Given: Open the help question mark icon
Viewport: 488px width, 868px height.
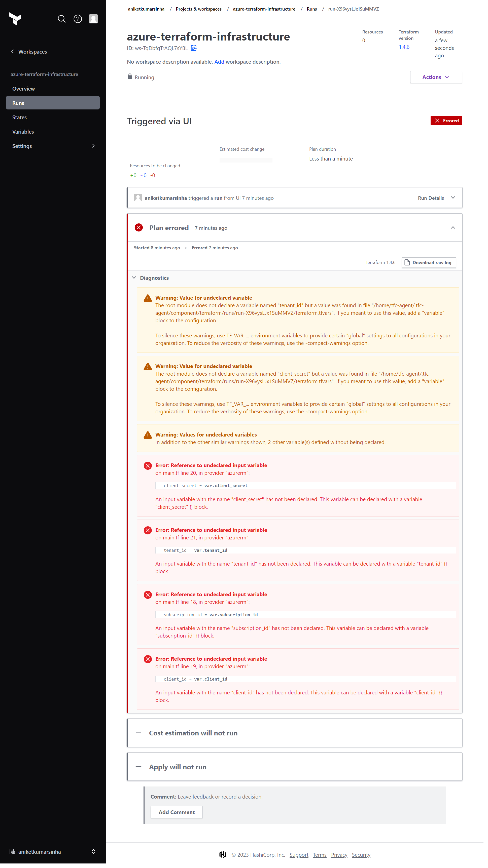Looking at the screenshot, I should click(x=78, y=19).
